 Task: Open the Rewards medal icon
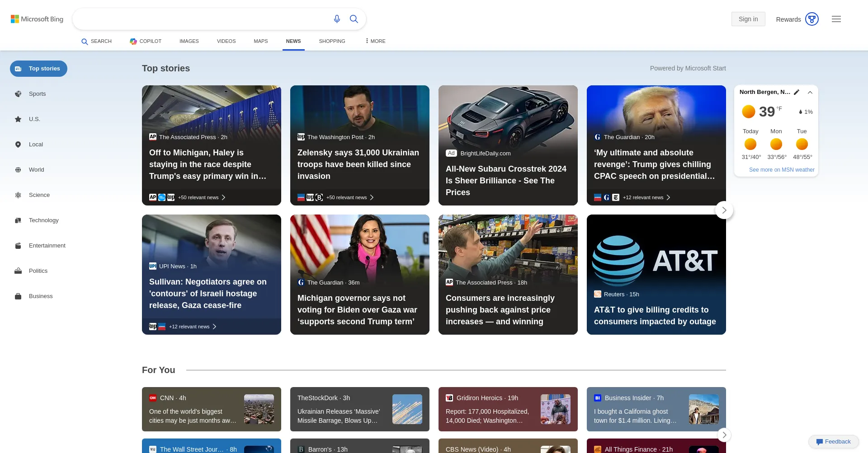(812, 19)
